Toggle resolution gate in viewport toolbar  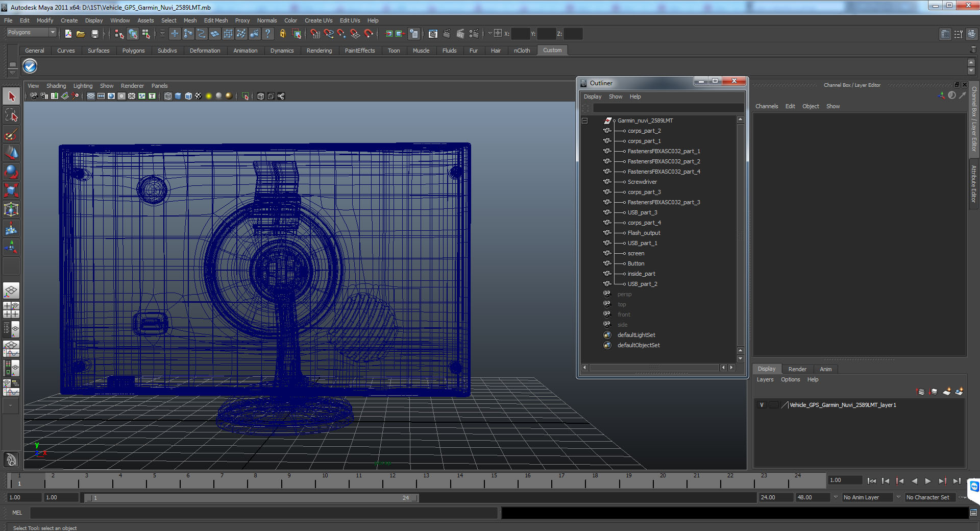click(111, 96)
